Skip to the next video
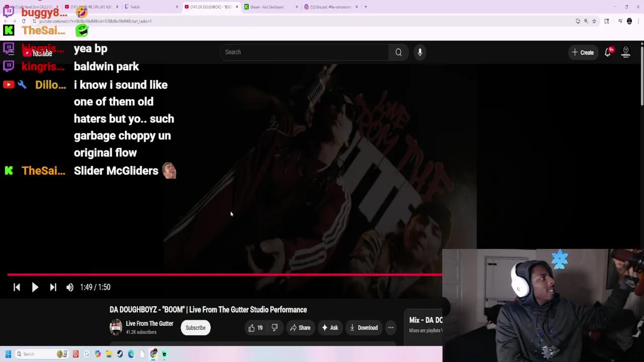The image size is (644, 362). coord(53,287)
